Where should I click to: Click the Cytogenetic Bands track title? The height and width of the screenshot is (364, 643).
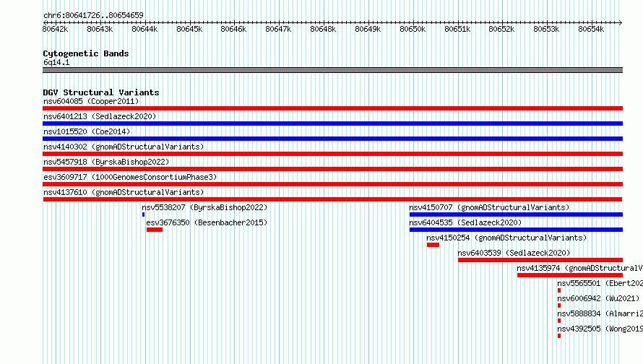pyautogui.click(x=86, y=53)
